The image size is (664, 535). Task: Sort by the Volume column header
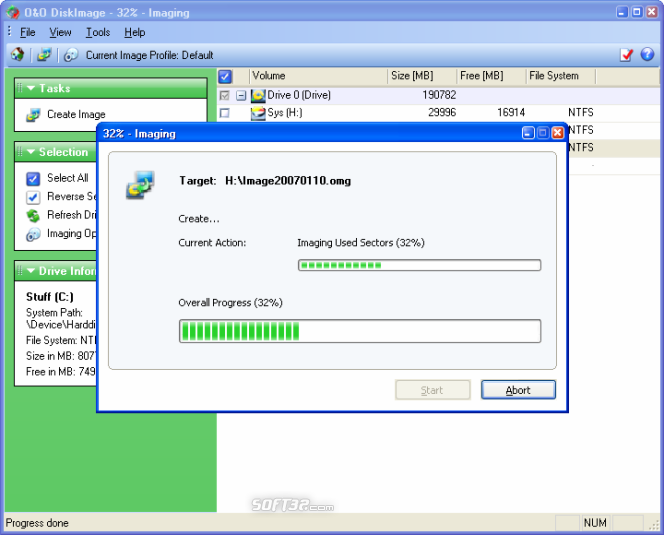(318, 76)
